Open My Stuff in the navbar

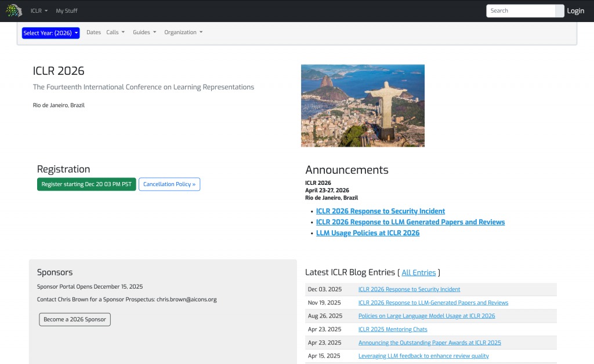click(x=66, y=11)
